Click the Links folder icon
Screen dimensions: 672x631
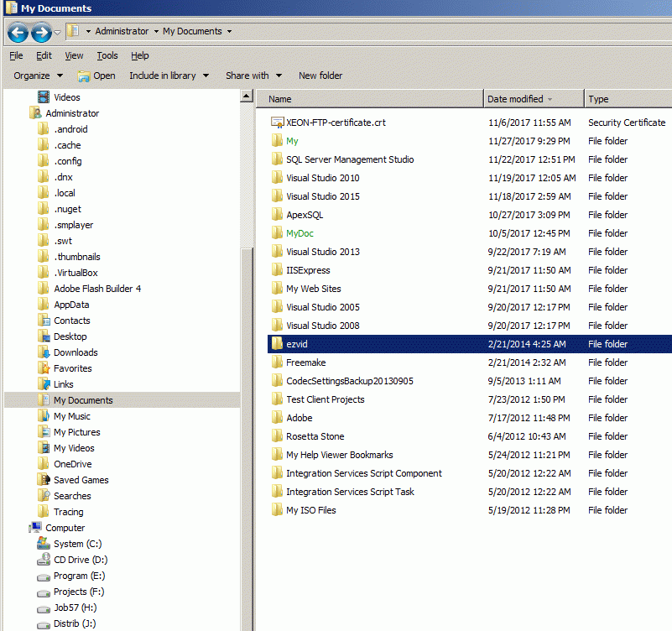pos(44,384)
